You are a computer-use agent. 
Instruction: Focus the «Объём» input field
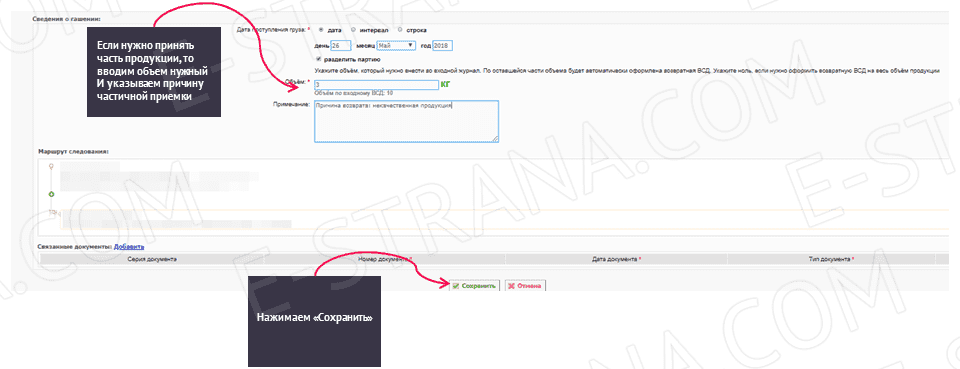(x=377, y=84)
